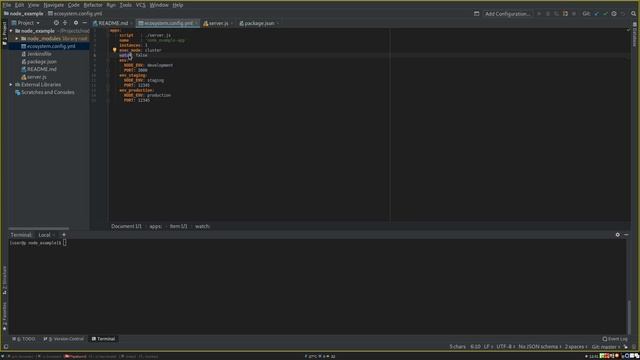Select the Terminal tool window tab
This screenshot has height=360, width=640.
103,339
